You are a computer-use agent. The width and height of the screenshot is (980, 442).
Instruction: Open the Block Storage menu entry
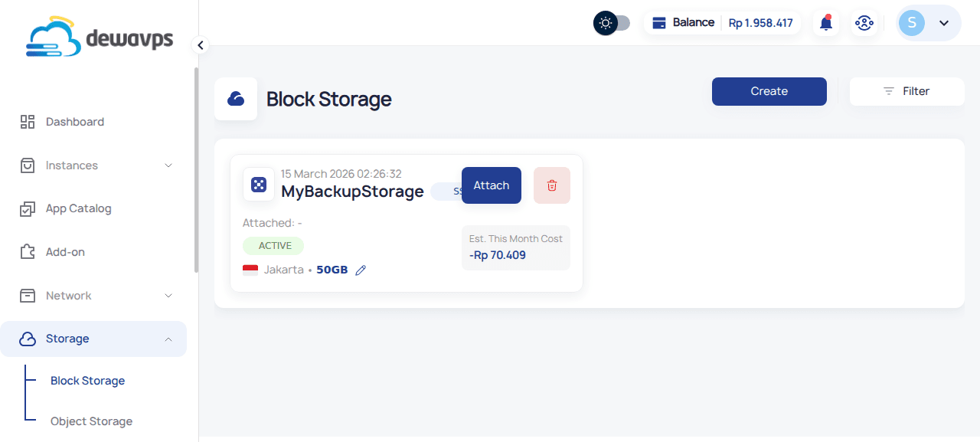pos(87,380)
